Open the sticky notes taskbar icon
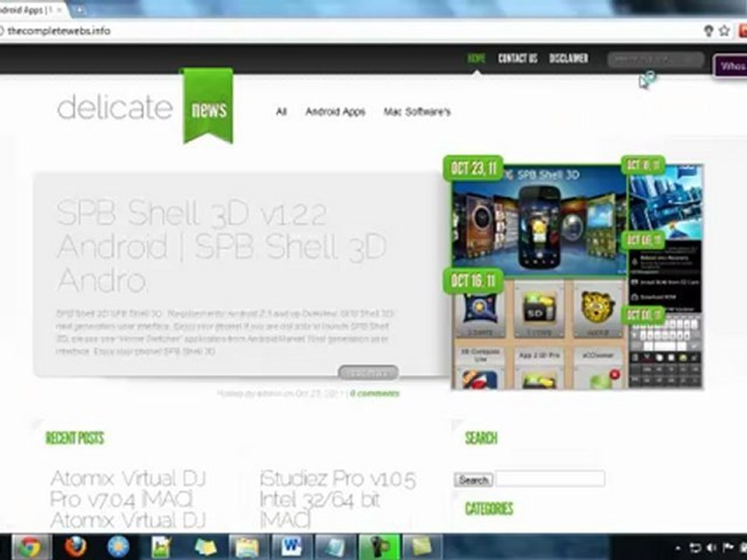747x560 pixels. pyautogui.click(x=205, y=547)
